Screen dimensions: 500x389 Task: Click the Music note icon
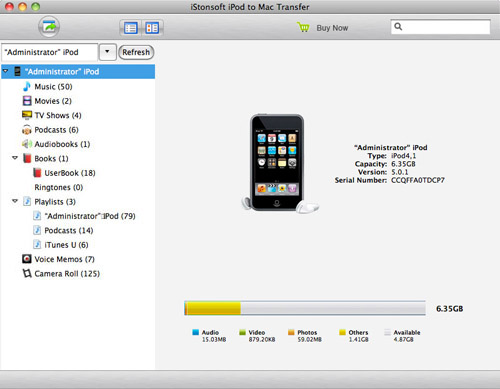[27, 86]
